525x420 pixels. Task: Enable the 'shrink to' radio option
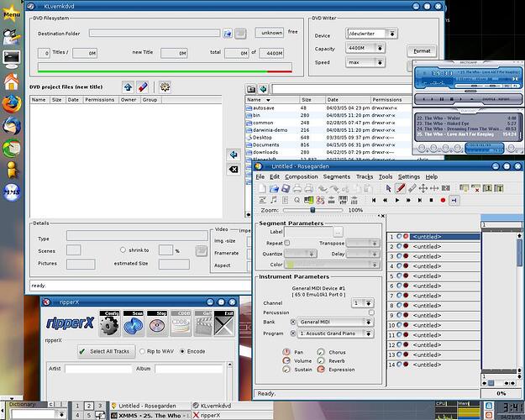[x=123, y=249]
